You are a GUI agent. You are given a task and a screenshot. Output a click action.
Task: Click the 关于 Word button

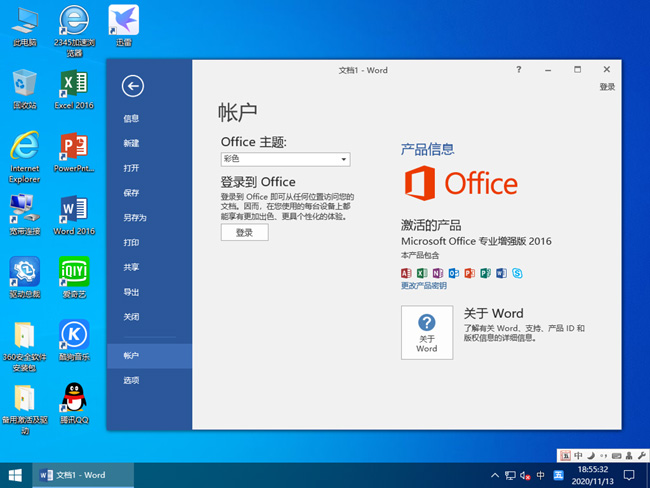click(x=427, y=333)
